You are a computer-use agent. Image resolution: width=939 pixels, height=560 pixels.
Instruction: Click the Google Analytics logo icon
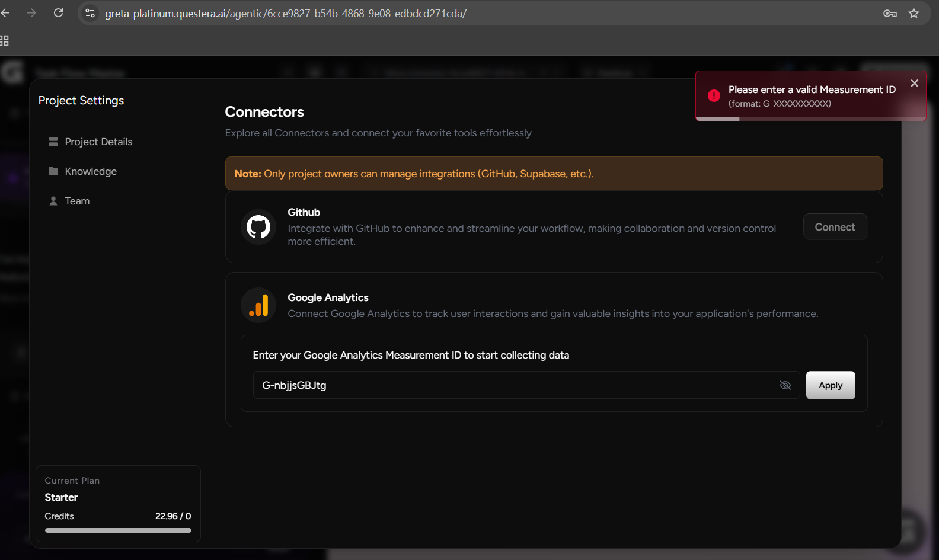(x=258, y=305)
